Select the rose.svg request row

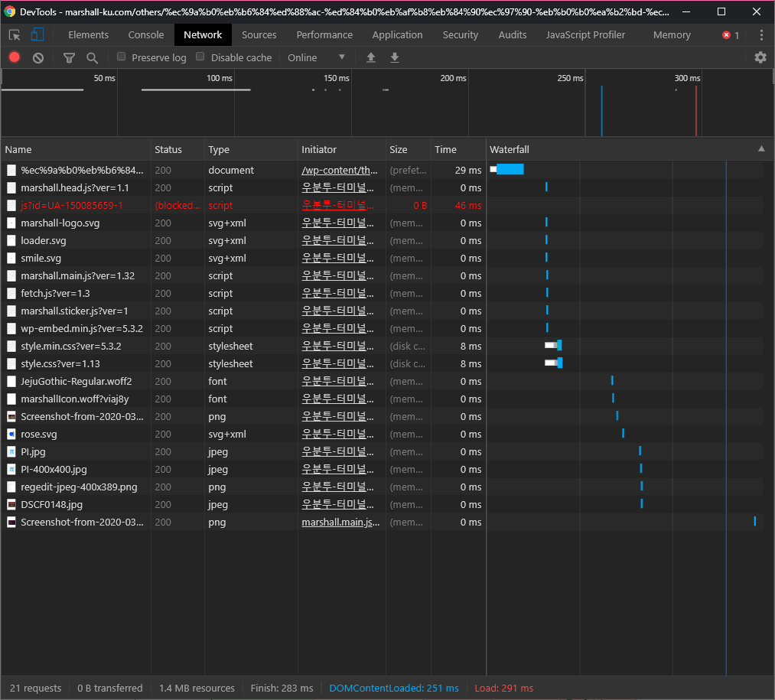pos(39,434)
